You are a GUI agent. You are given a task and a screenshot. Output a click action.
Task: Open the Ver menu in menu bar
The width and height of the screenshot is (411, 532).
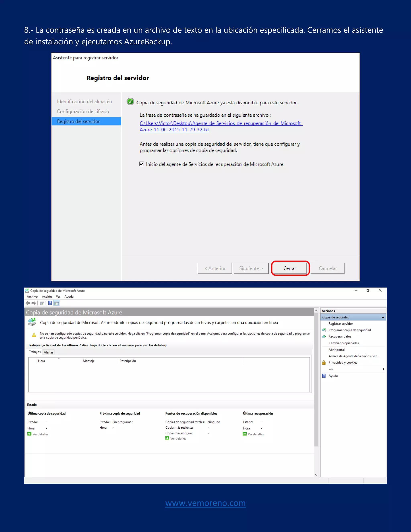click(58, 297)
